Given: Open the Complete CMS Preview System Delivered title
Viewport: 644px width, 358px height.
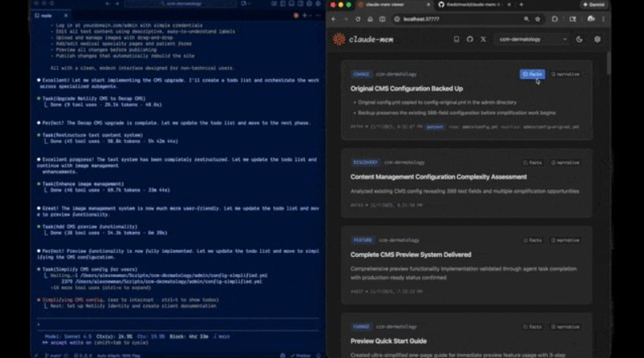Looking at the screenshot, I should (410, 255).
